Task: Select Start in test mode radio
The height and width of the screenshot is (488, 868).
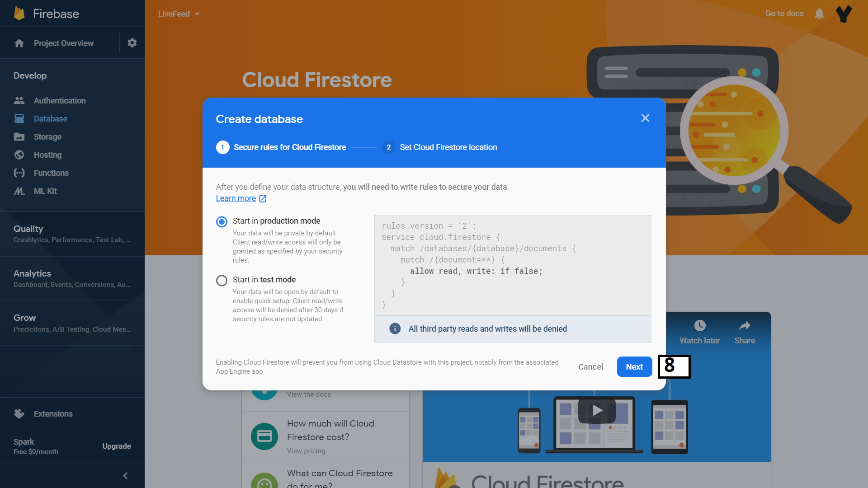Action: [x=222, y=281]
